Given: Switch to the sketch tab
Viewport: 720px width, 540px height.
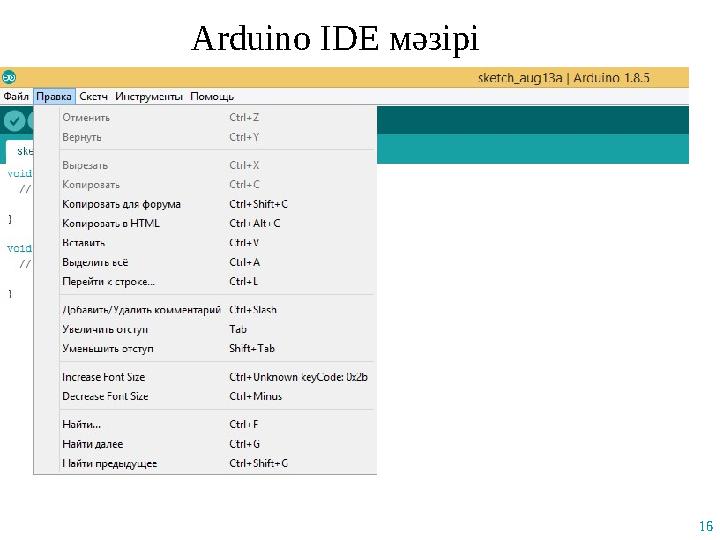Looking at the screenshot, I should (20, 151).
